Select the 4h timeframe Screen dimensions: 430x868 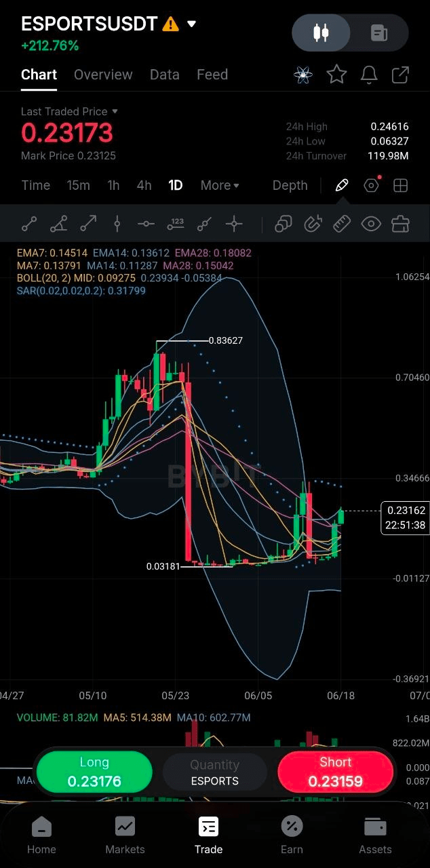coord(144,185)
